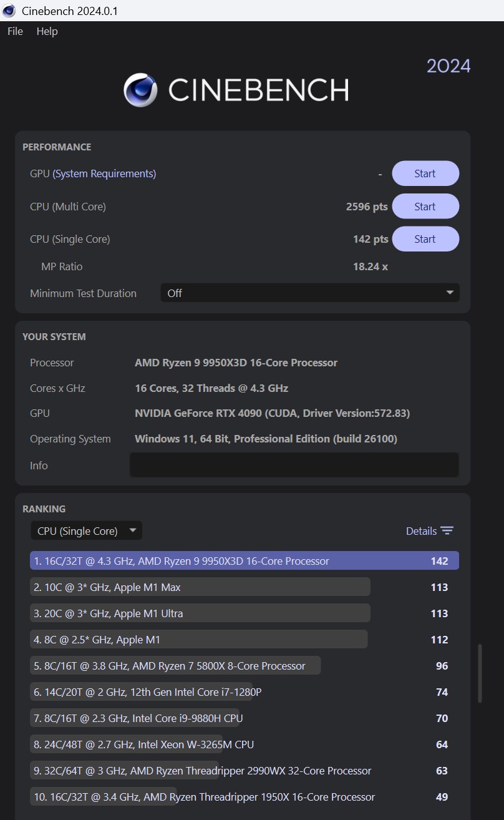Start the CPU Single Core test

425,239
